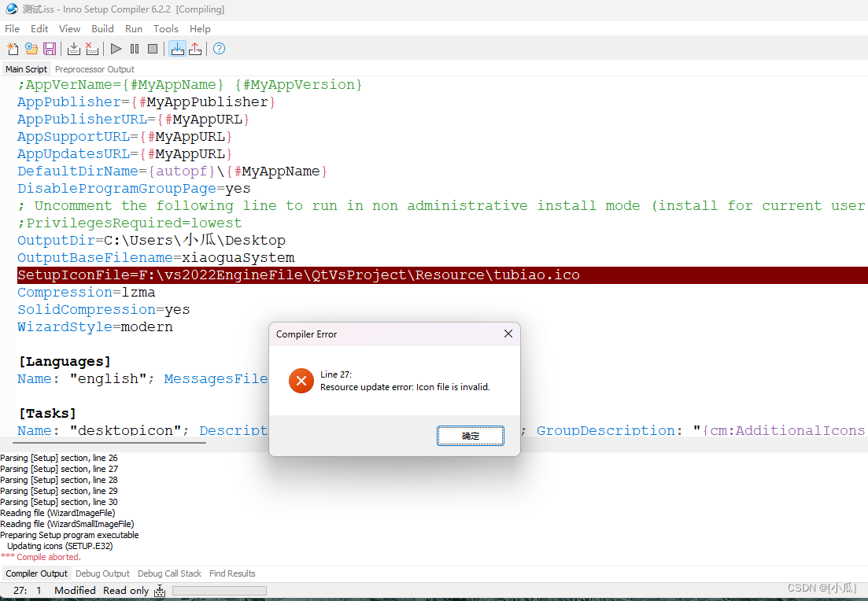Open the Edit menu
868x601 pixels.
coord(39,29)
